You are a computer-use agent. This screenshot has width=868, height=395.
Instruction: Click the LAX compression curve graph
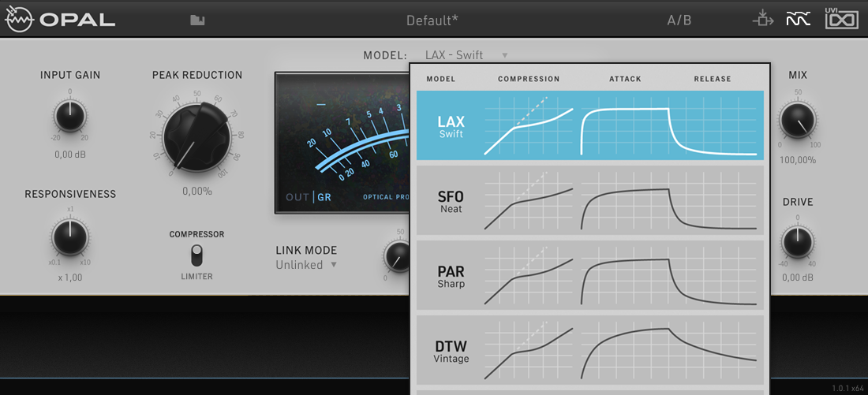pyautogui.click(x=529, y=125)
